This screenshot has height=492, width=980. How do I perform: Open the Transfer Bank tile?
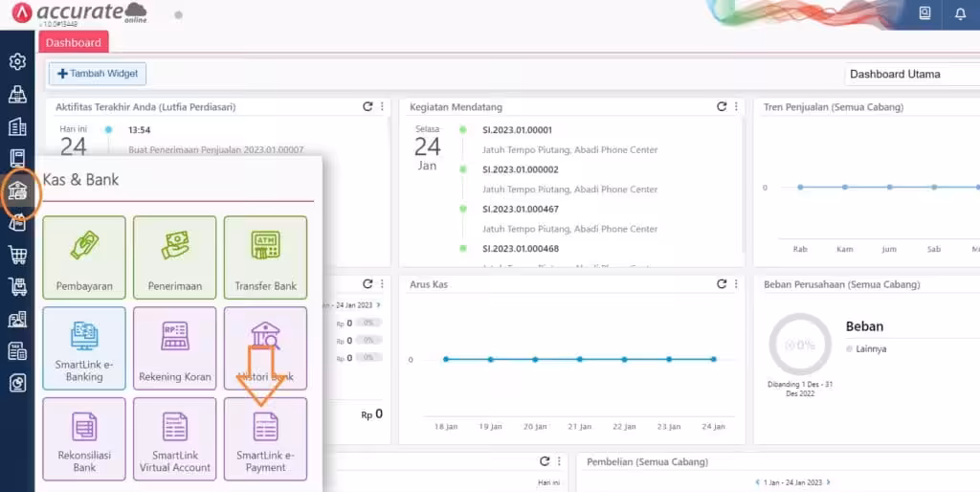(x=266, y=257)
